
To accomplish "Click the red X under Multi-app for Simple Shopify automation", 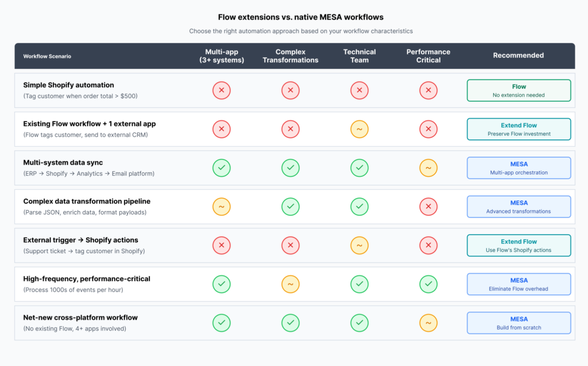I will (x=222, y=90).
